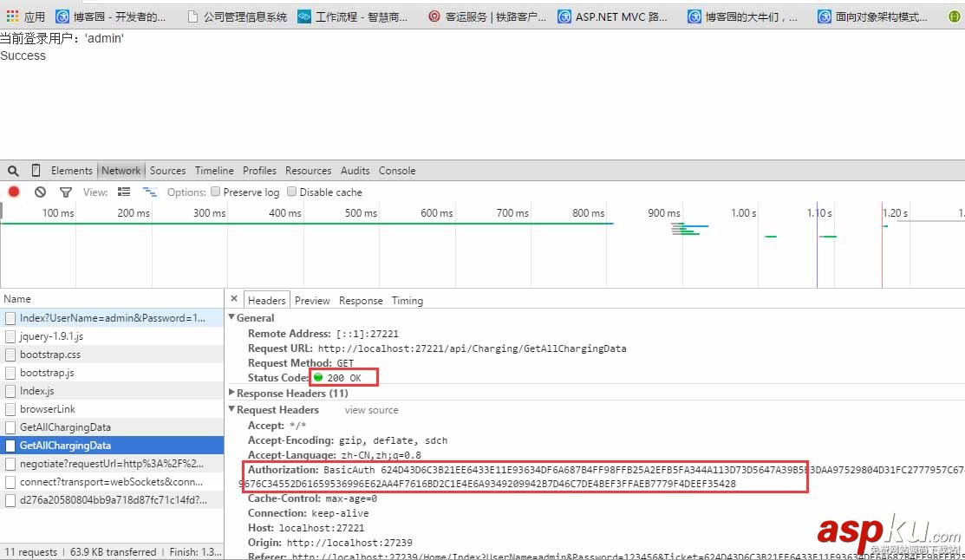Stop recording network activity with red record button
Viewport: 965px width, 560px height.
click(x=12, y=192)
